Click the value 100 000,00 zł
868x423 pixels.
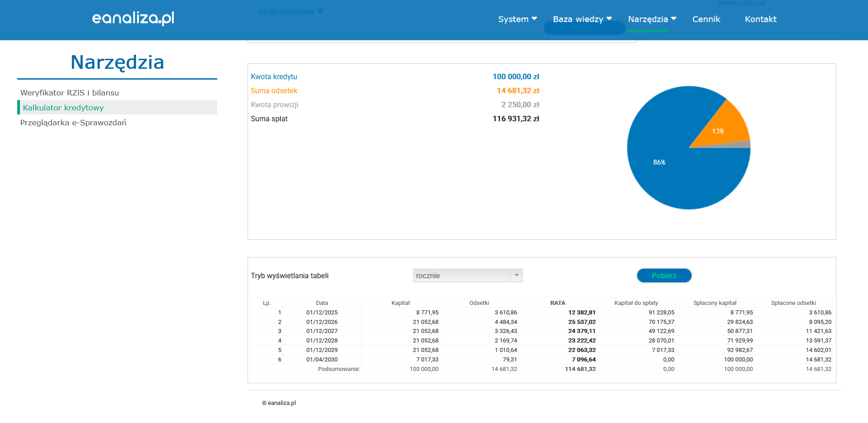coord(516,76)
